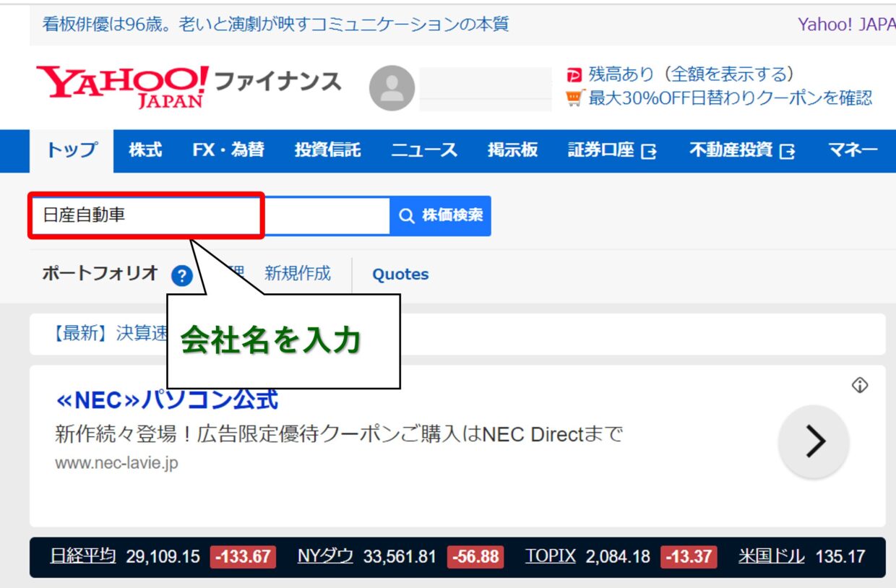896x588 pixels.
Task: Click the PayPay balance icon
Action: (574, 74)
